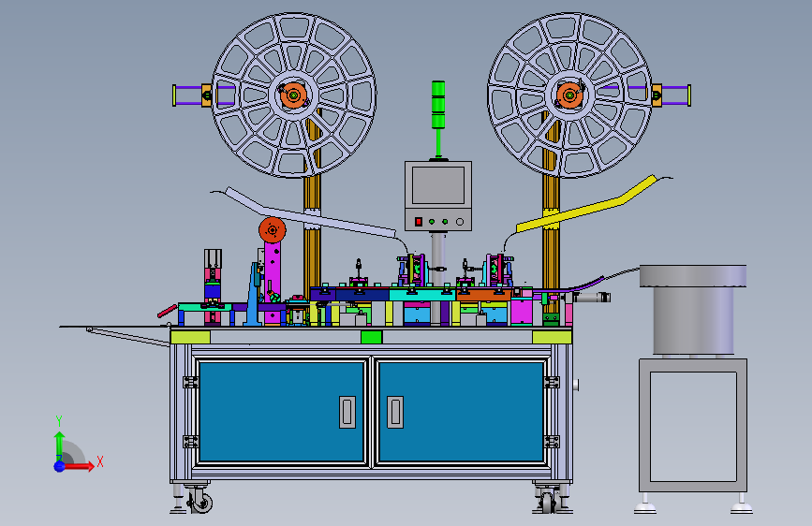Image resolution: width=812 pixels, height=526 pixels.
Task: Click the touchscreen display of the control panel
Action: click(438, 184)
